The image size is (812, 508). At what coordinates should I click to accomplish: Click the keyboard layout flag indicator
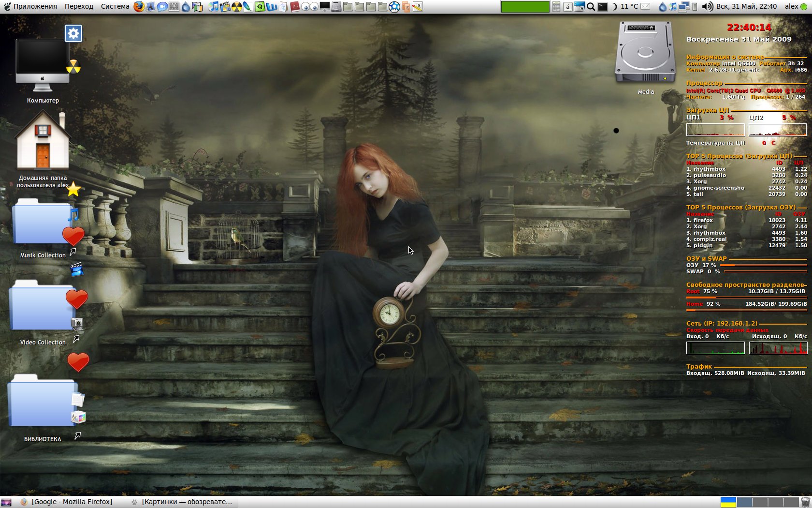728,502
